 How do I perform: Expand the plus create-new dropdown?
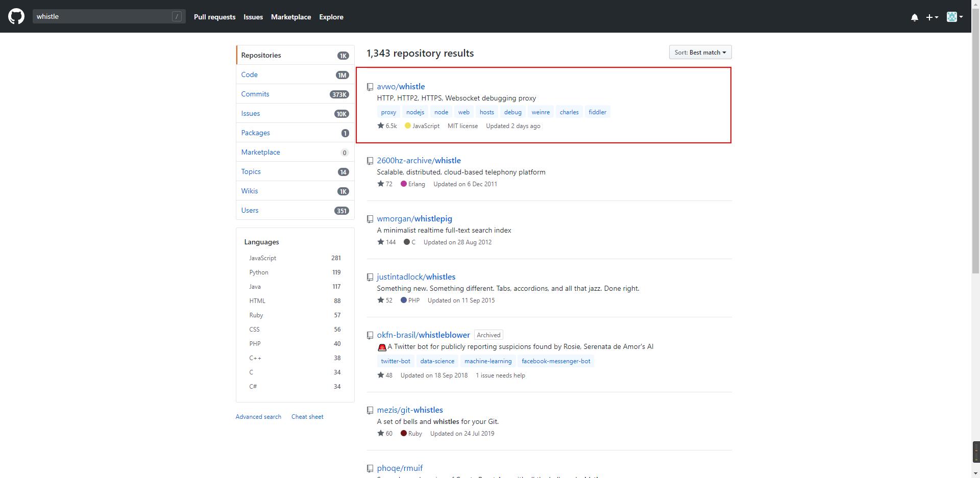click(x=932, y=17)
